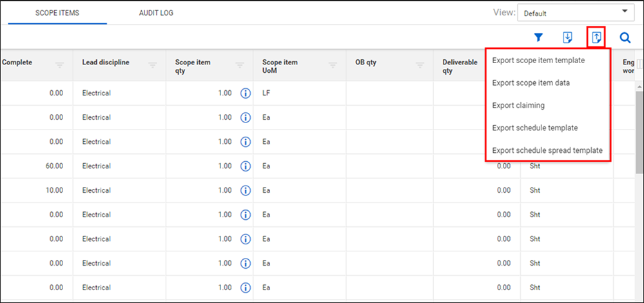The height and width of the screenshot is (303, 644).
Task: Select Export claiming option
Action: [518, 105]
